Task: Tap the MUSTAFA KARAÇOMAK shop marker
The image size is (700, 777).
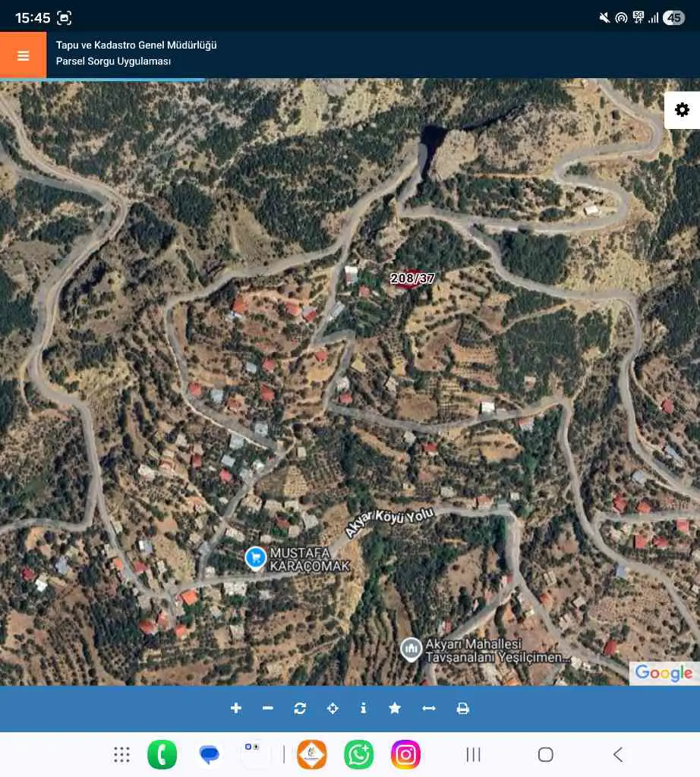Action: [x=256, y=558]
